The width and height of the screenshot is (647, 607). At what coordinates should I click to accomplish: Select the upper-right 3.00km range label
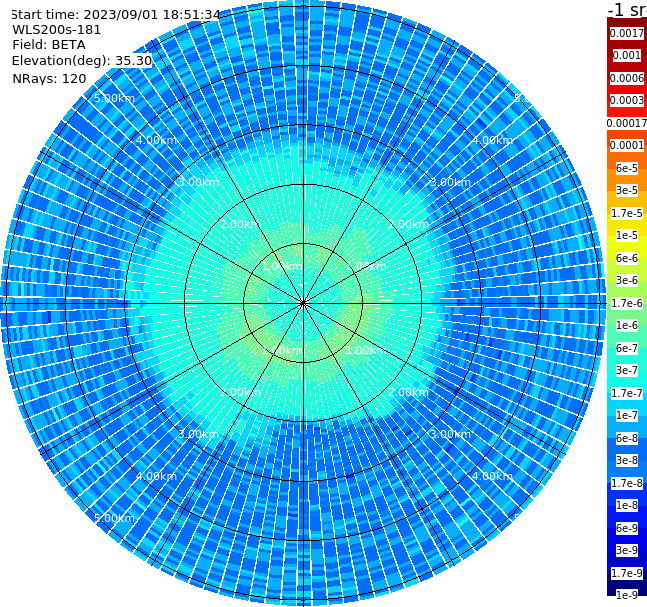coord(451,182)
